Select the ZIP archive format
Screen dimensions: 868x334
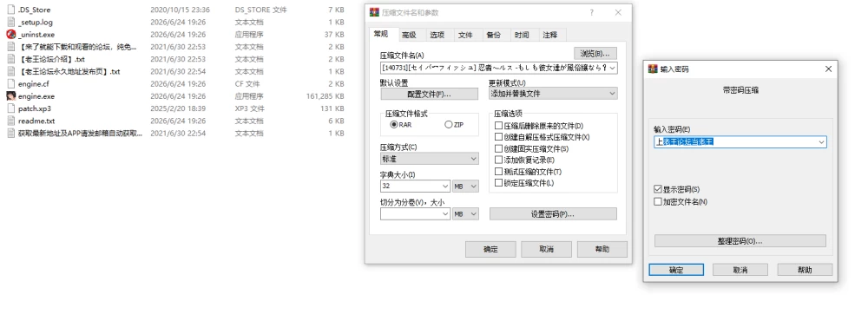coord(449,125)
